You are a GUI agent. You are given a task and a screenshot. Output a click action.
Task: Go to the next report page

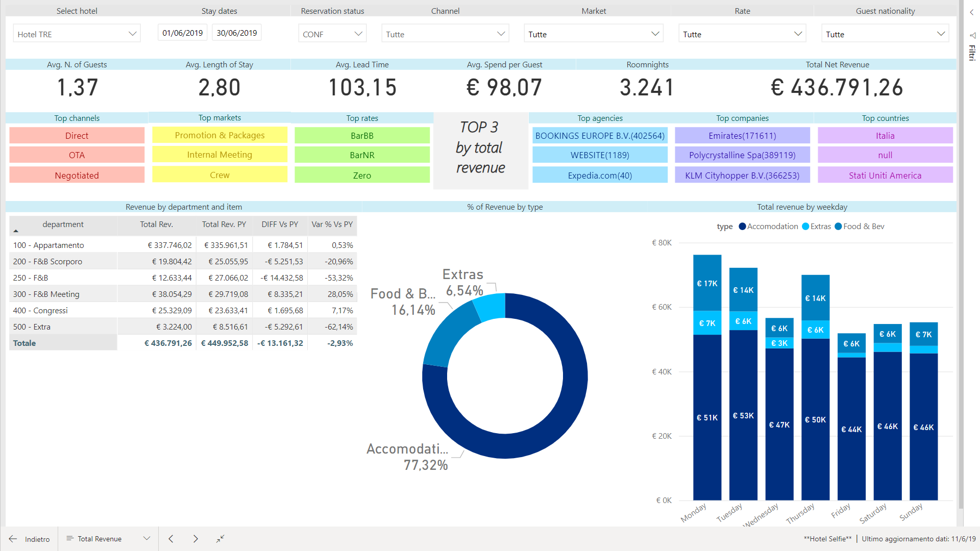[195, 539]
